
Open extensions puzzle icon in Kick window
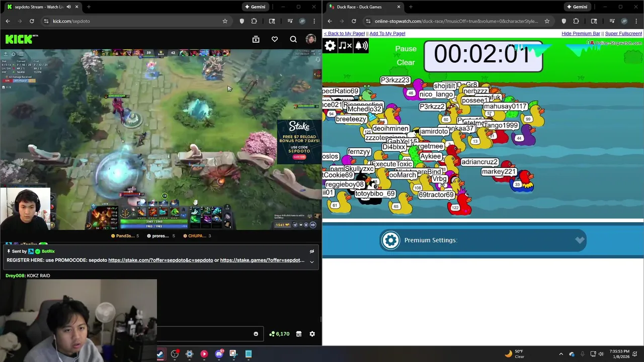(x=254, y=21)
